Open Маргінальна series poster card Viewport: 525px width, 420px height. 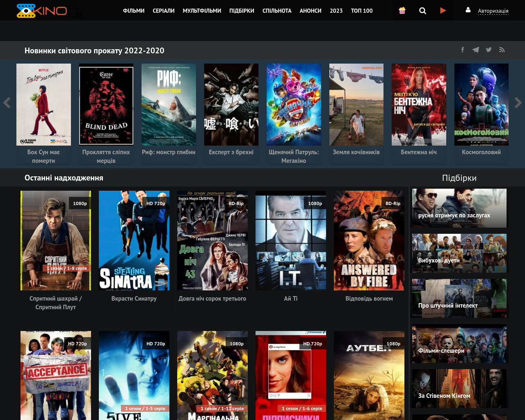(x=212, y=375)
